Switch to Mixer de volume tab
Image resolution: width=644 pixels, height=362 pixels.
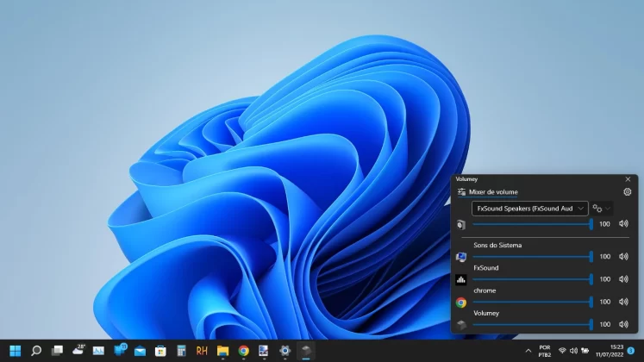click(x=487, y=191)
